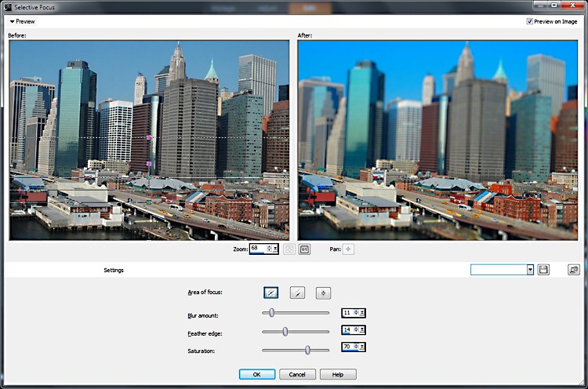Select the planar area of focus tool
588x389 pixels.
[271, 293]
